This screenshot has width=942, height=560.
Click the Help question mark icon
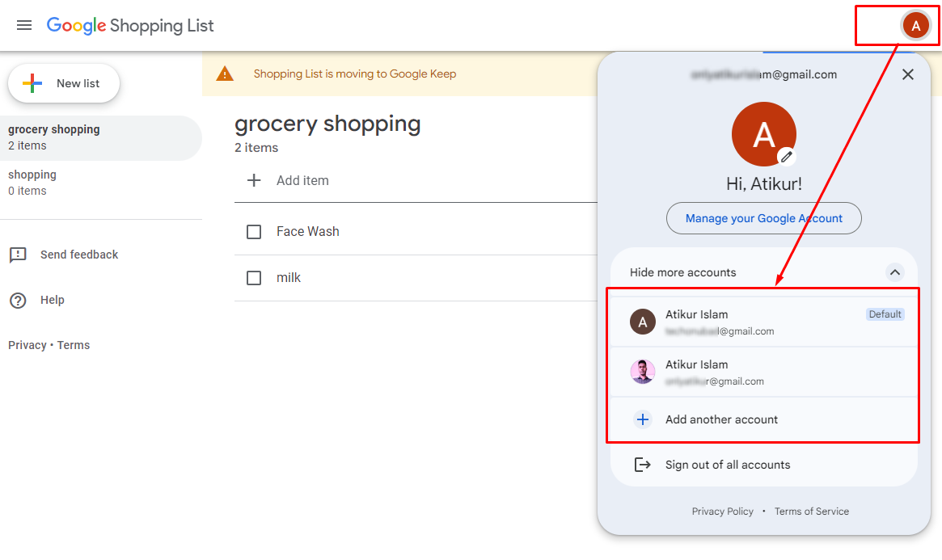(x=18, y=301)
